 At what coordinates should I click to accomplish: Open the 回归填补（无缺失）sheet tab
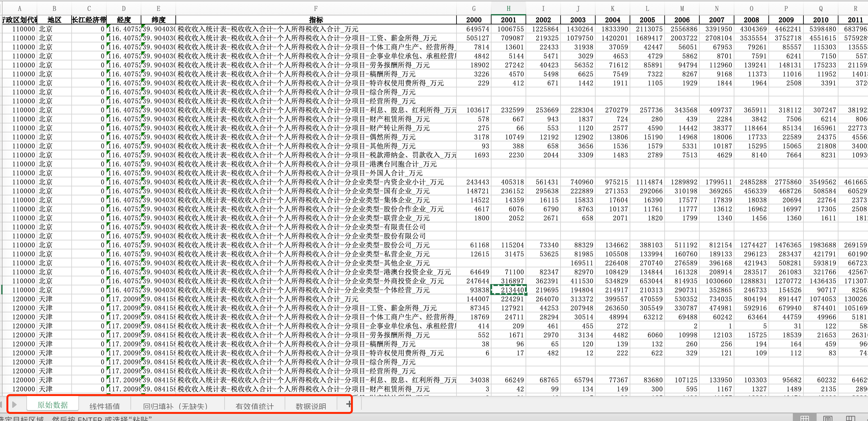(x=175, y=406)
